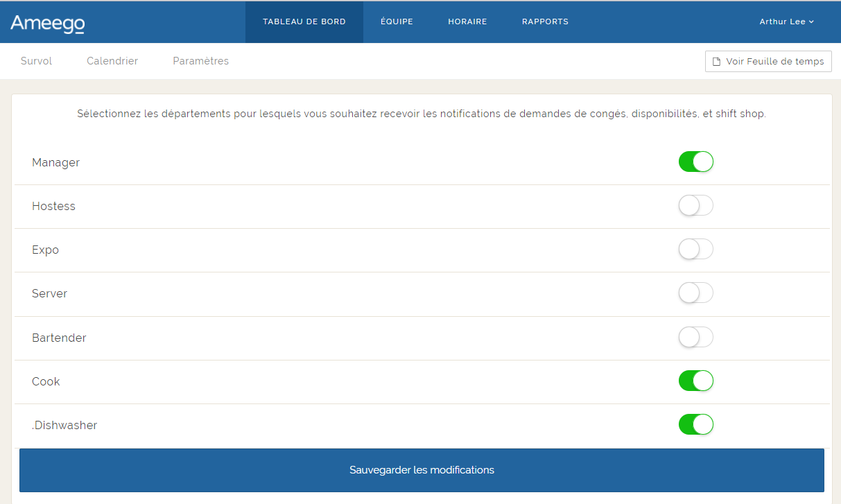Open the Rapports section
The width and height of the screenshot is (841, 504).
pyautogui.click(x=545, y=21)
